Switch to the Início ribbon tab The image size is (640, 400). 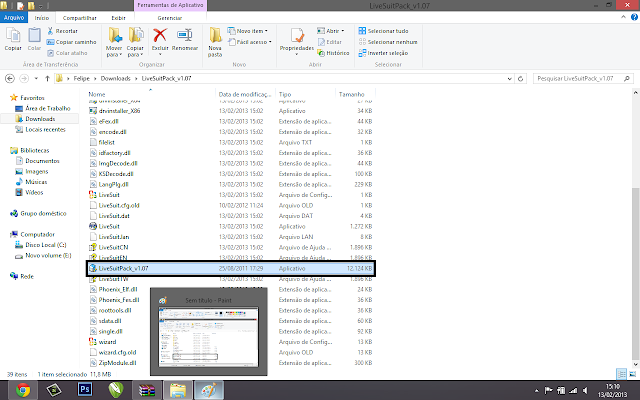(42, 18)
